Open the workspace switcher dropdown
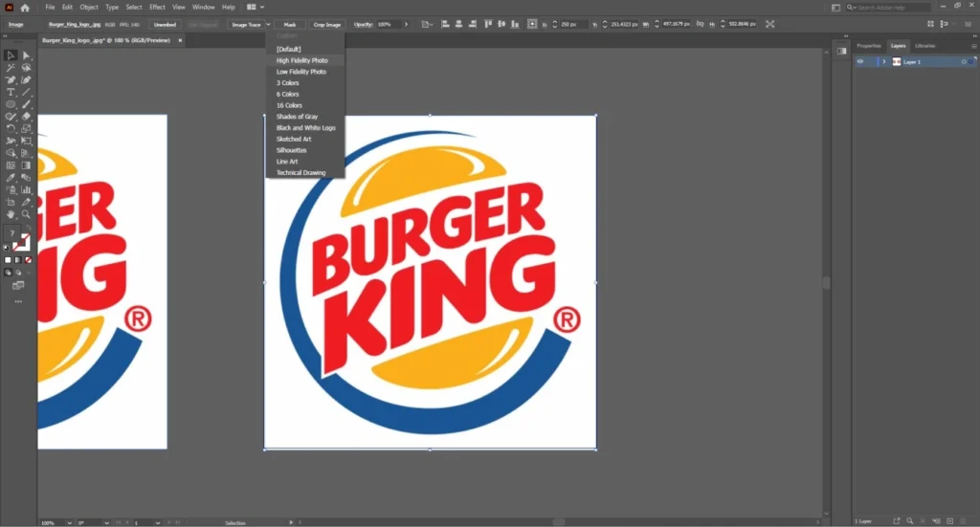 coord(255,8)
